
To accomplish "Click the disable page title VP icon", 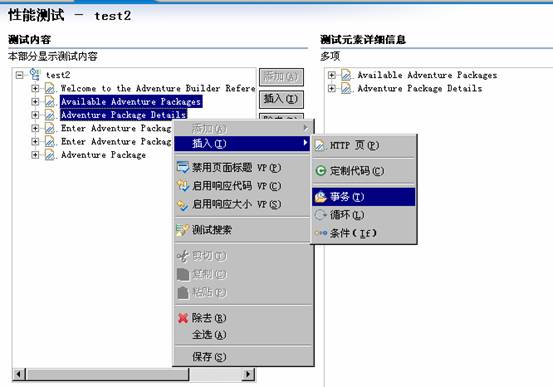I will (x=183, y=167).
